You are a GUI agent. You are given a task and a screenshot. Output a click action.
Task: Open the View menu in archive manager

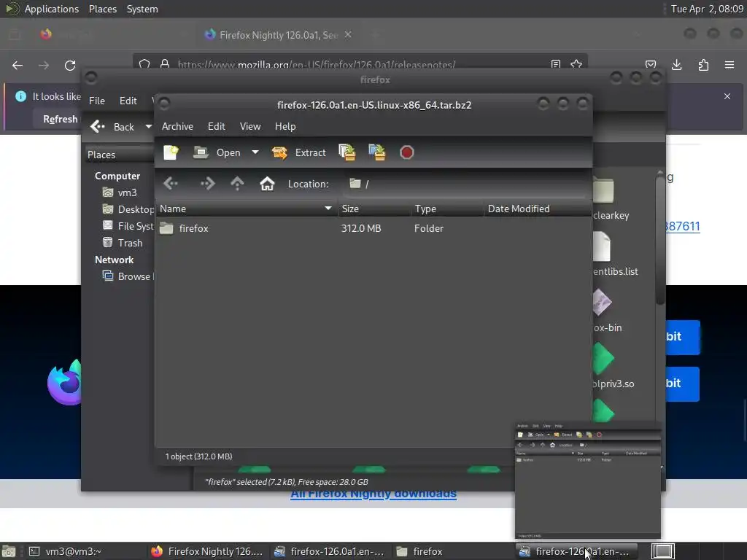tap(250, 126)
